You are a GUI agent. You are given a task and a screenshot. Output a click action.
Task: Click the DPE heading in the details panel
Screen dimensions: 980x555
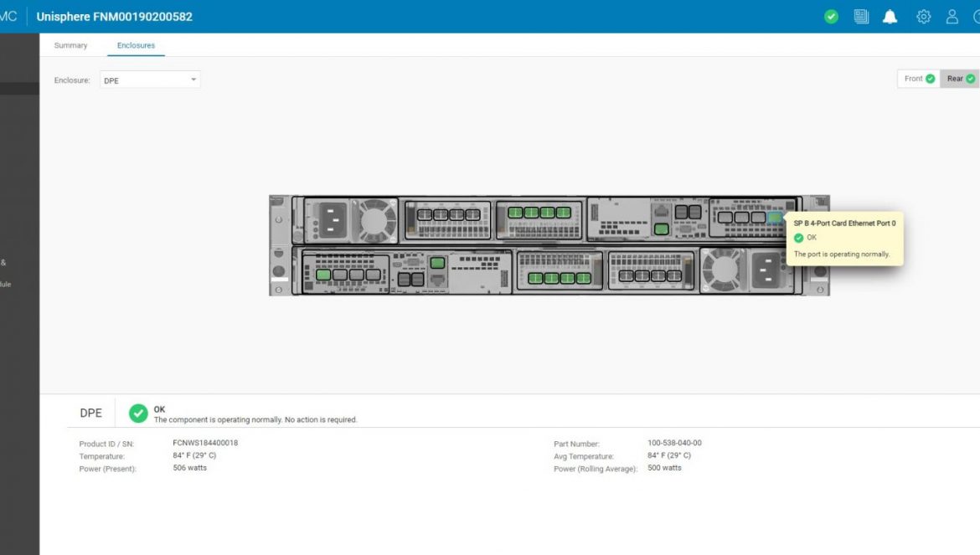tap(90, 414)
